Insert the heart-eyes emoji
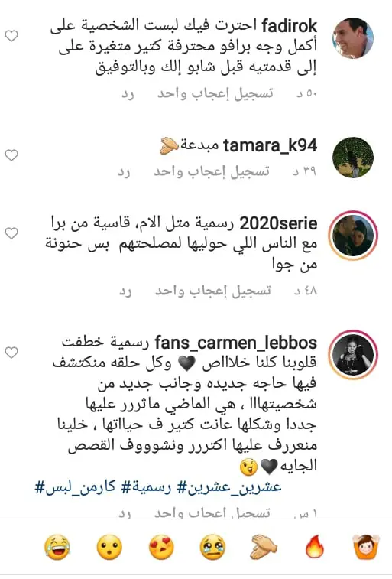The image size is (392, 579). click(161, 547)
